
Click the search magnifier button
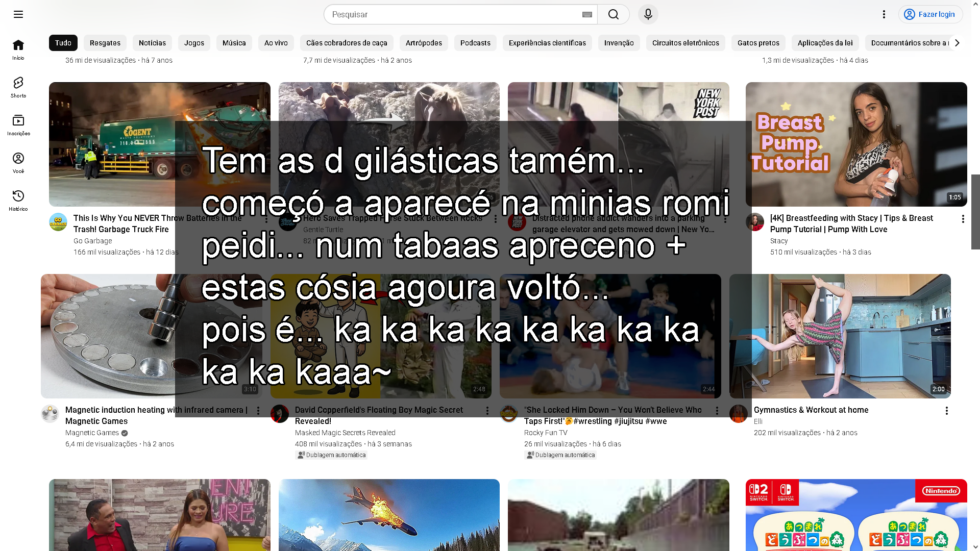tap(613, 14)
